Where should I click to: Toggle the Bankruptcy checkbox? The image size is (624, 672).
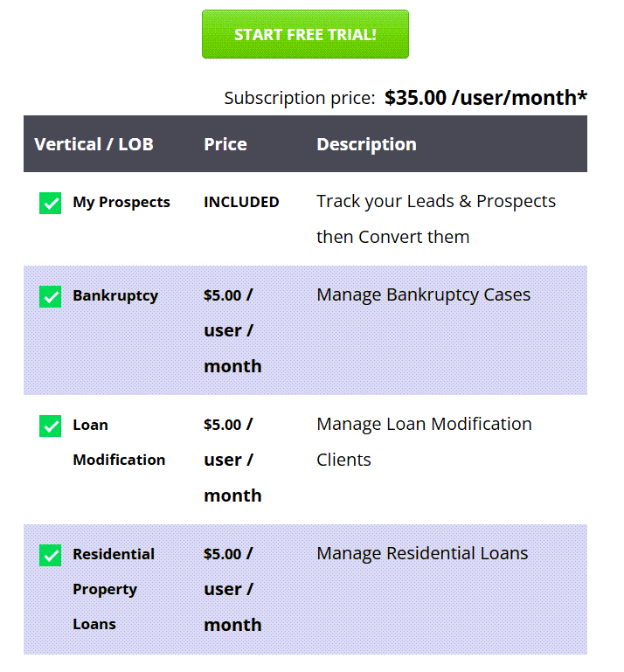coord(51,296)
